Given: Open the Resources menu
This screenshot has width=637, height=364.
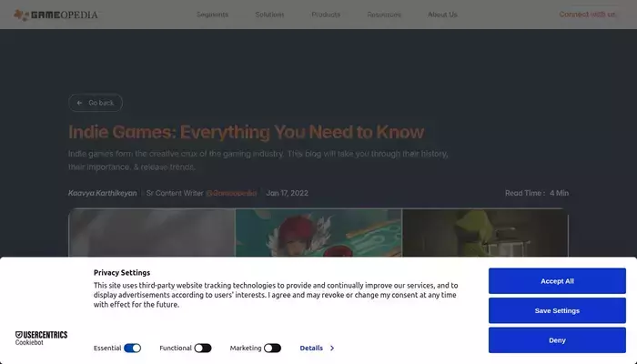Looking at the screenshot, I should tap(384, 15).
